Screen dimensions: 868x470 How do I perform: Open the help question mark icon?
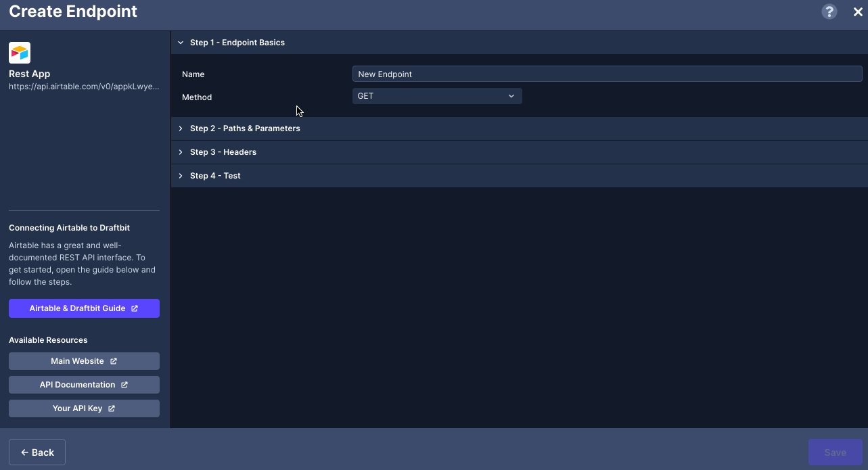tap(829, 11)
